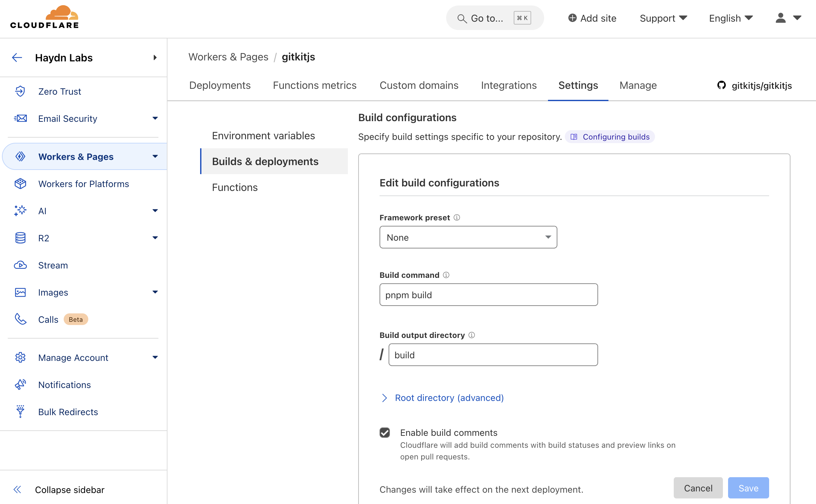Click the Cancel button
816x504 pixels.
[x=698, y=488]
